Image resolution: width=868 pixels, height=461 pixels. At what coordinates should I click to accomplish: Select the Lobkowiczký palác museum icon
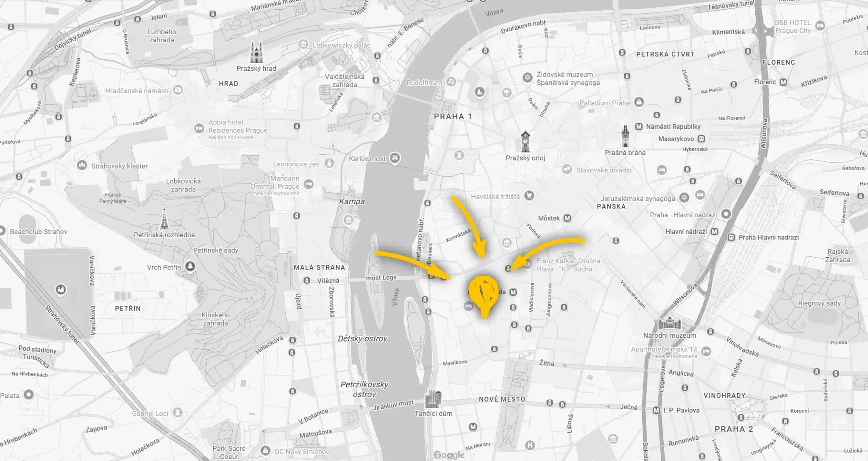pyautogui.click(x=303, y=44)
